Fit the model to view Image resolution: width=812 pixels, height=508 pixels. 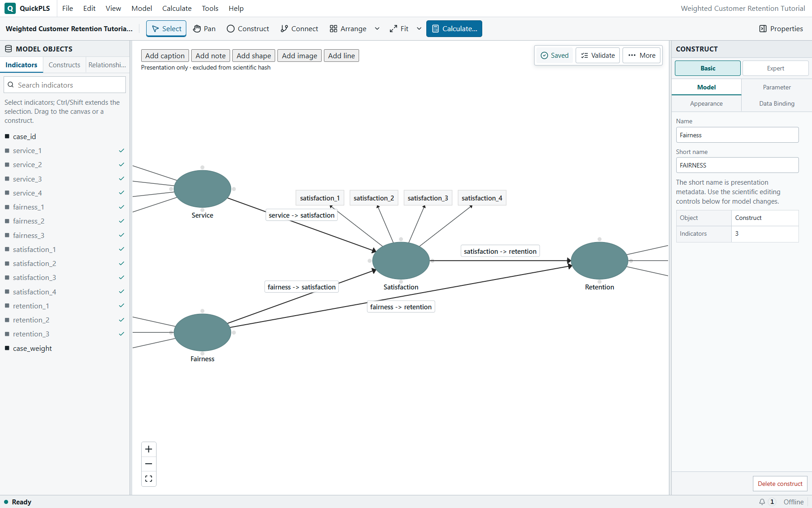click(399, 28)
